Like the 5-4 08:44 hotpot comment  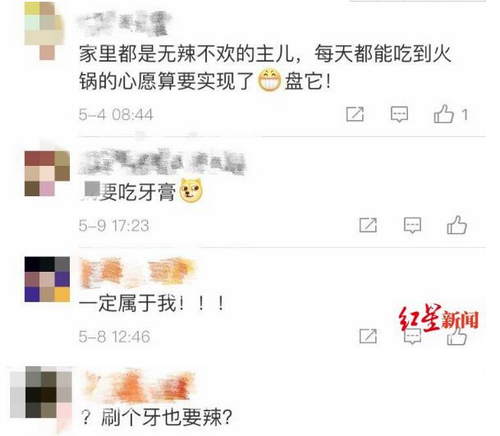point(444,114)
